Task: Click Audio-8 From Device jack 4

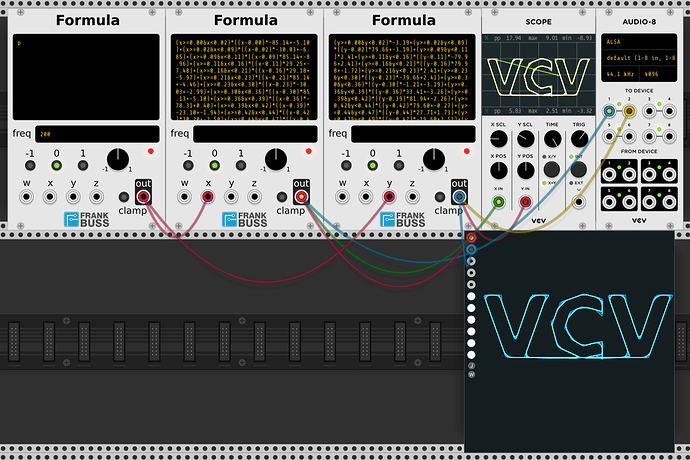Action: (x=669, y=175)
